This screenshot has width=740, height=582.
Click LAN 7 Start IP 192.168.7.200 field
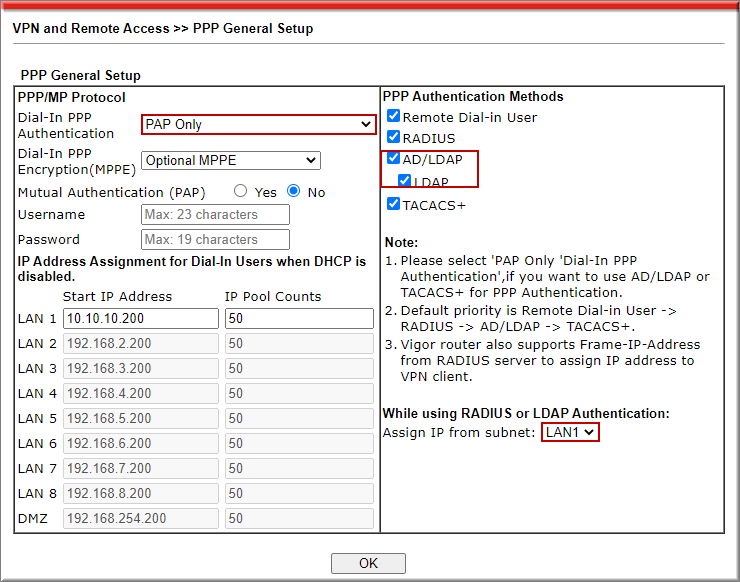pyautogui.click(x=141, y=469)
